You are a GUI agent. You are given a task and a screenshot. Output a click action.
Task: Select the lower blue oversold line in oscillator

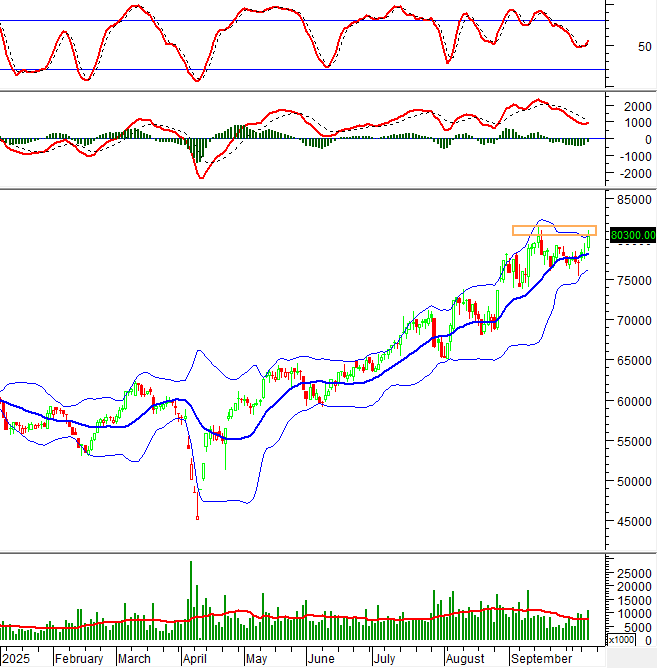tap(300, 70)
